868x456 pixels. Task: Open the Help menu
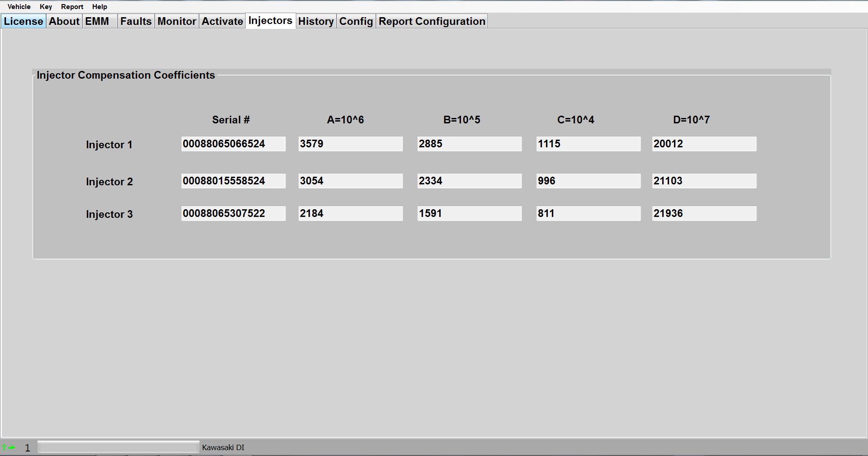coord(100,7)
